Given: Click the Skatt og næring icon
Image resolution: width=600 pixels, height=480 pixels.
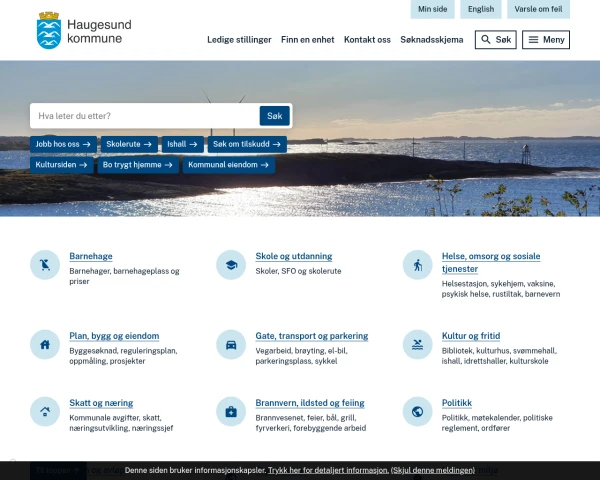Looking at the screenshot, I should [x=45, y=411].
